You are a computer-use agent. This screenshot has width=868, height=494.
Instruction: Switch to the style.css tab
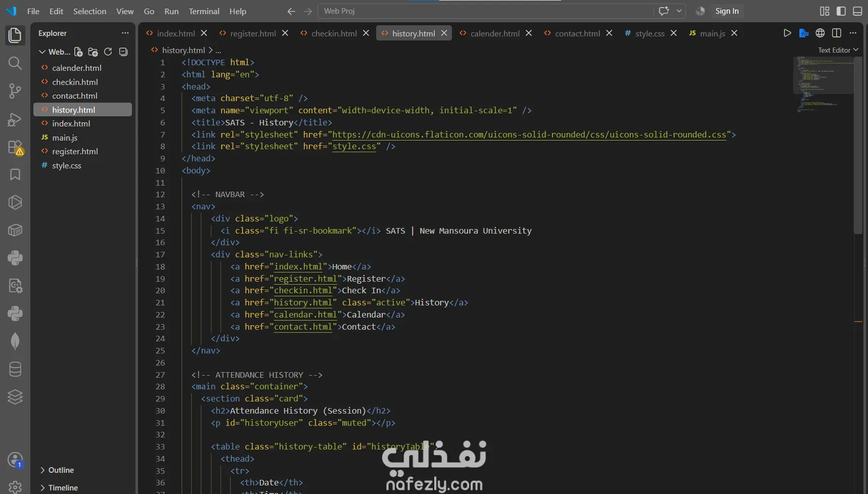[650, 33]
